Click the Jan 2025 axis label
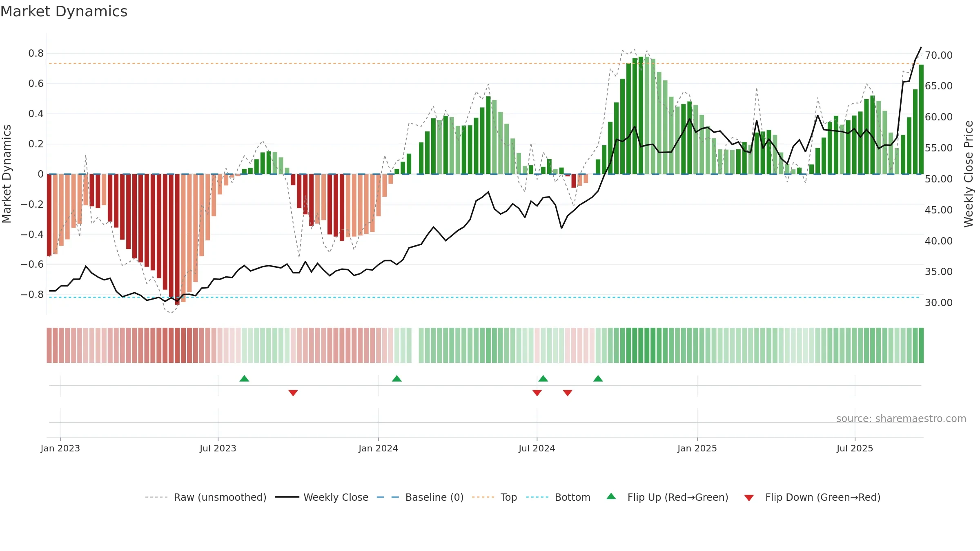The width and height of the screenshot is (980, 551). coord(697,448)
